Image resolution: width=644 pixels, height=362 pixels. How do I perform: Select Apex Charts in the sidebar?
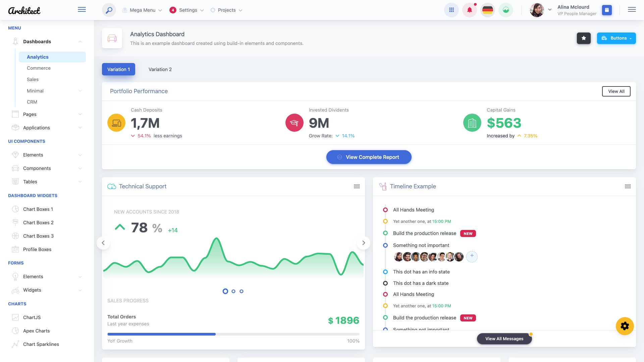(36, 331)
